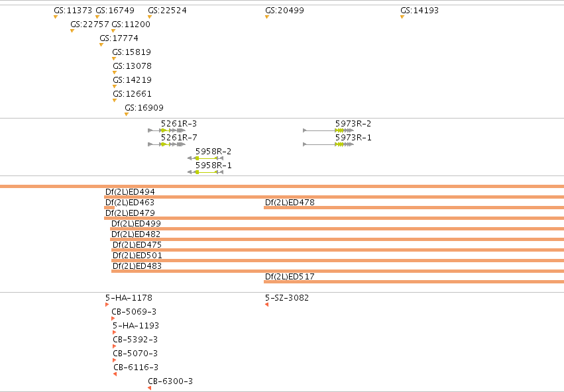
Task: Select the GS:14193 label text
Action: [x=420, y=11]
